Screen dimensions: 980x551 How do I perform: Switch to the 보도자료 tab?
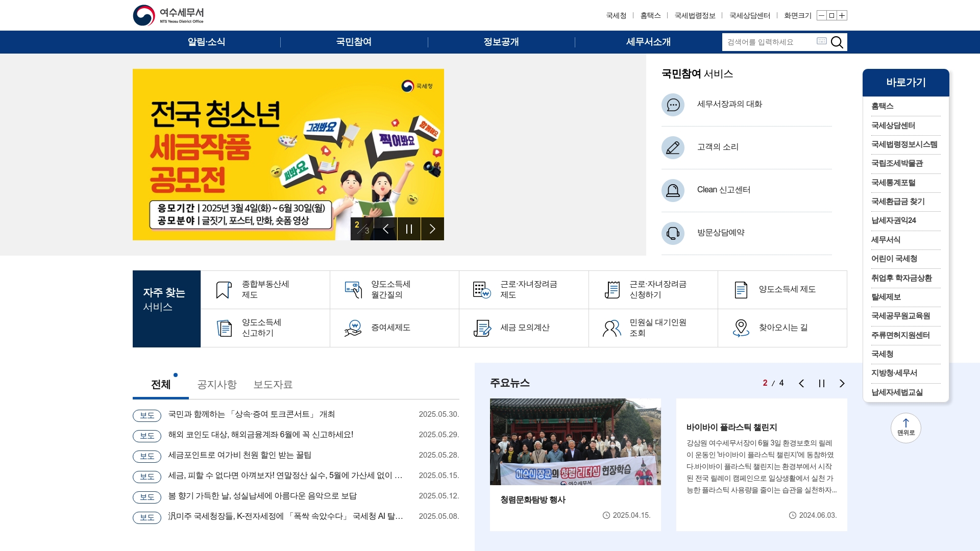273,384
